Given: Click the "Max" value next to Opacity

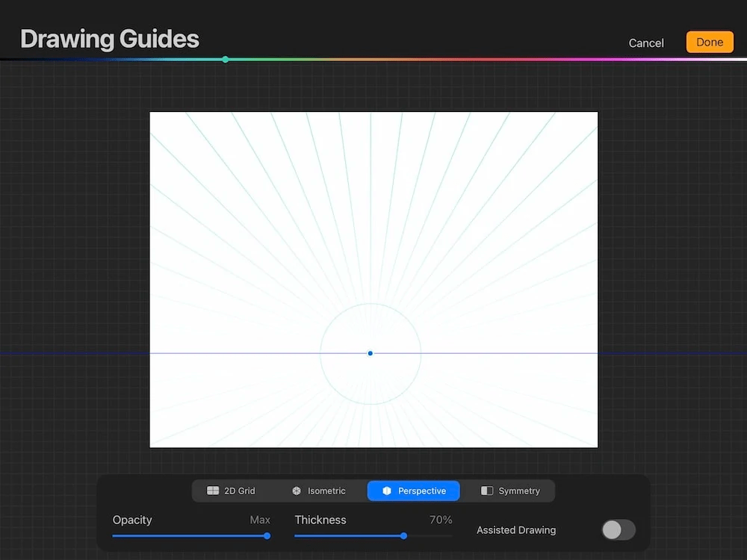Looking at the screenshot, I should click(x=260, y=520).
